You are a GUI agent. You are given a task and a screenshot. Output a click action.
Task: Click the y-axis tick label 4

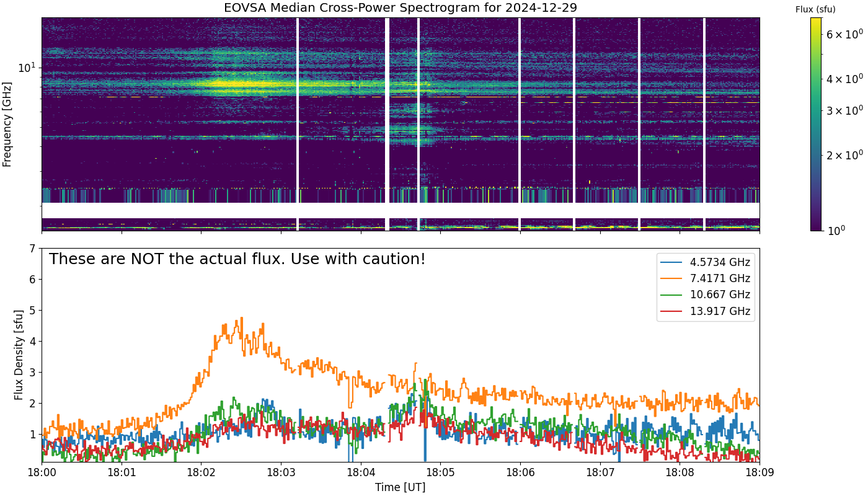[33, 342]
